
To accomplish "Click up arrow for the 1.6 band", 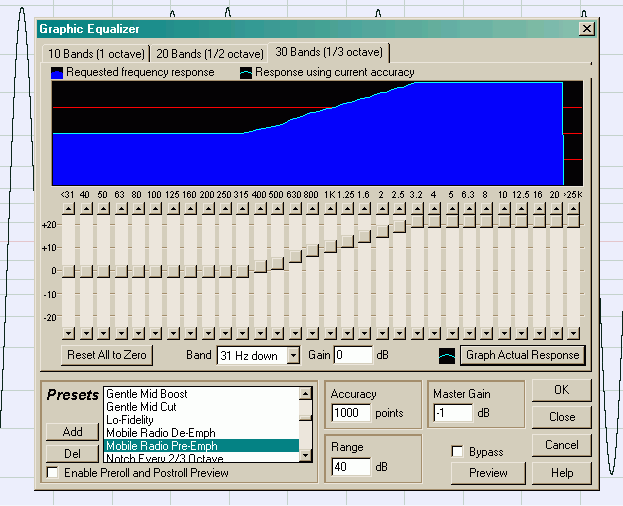I will [365, 209].
